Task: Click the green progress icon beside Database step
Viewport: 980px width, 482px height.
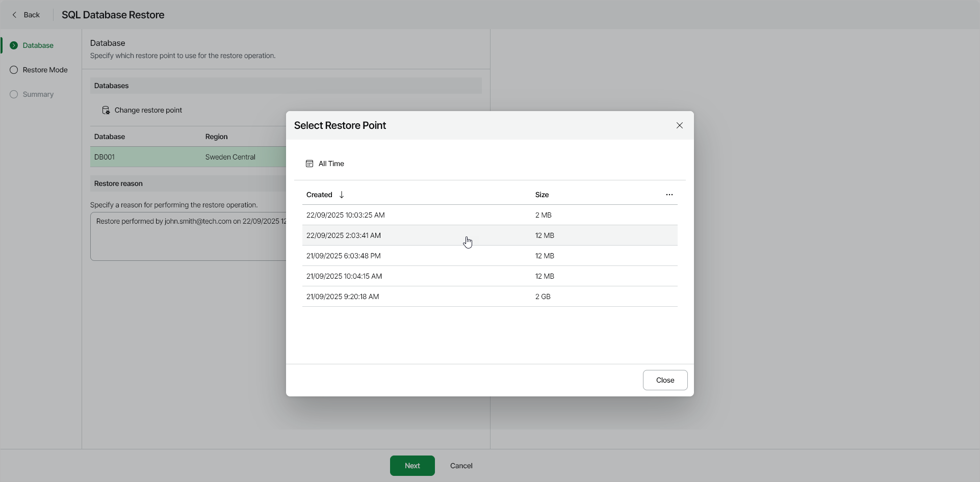Action: [x=14, y=45]
